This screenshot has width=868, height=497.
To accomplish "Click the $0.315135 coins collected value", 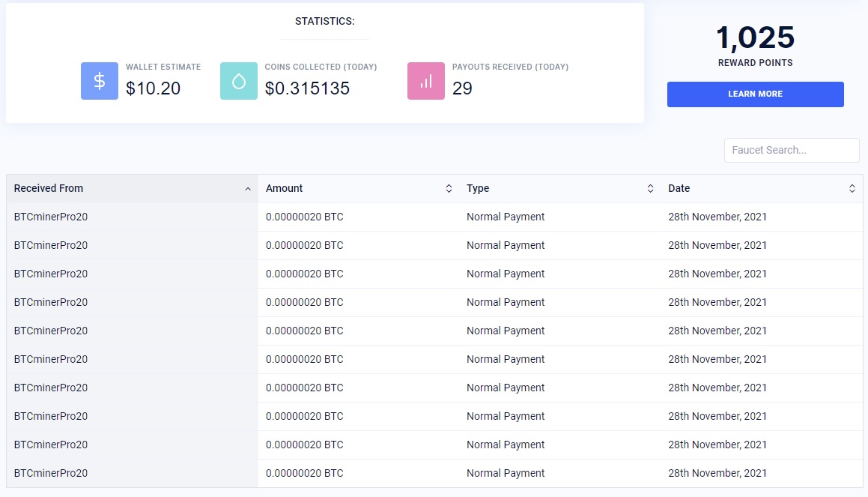I will 307,88.
